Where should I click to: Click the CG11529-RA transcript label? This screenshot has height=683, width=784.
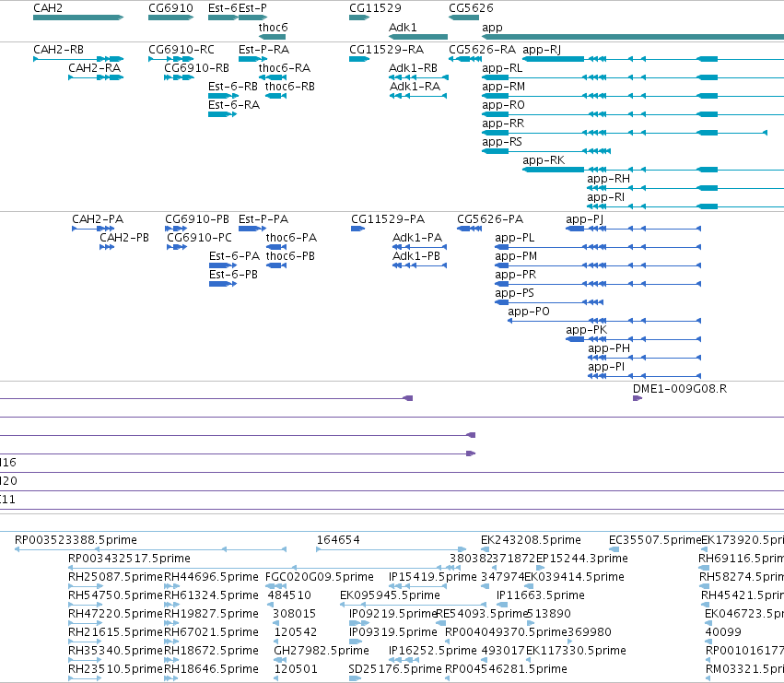click(x=387, y=50)
